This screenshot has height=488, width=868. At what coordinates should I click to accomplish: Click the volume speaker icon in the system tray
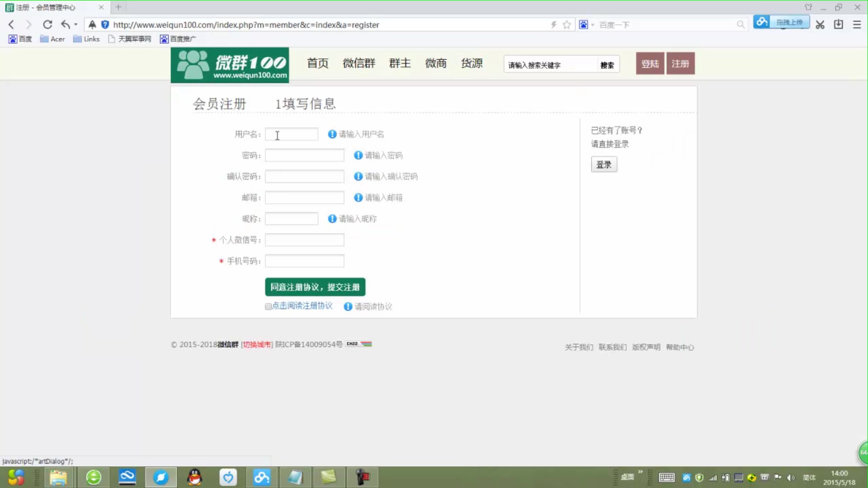coord(791,478)
